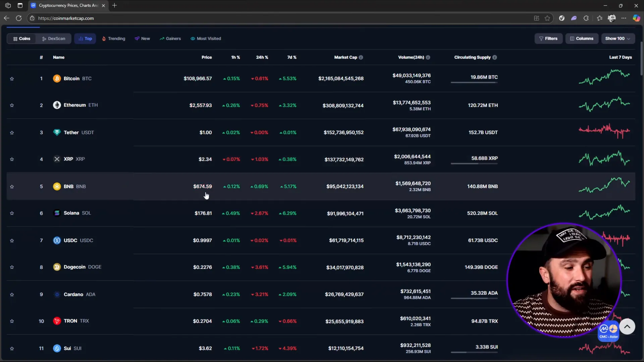Add XRP to watchlist star
The height and width of the screenshot is (362, 644).
(x=12, y=159)
